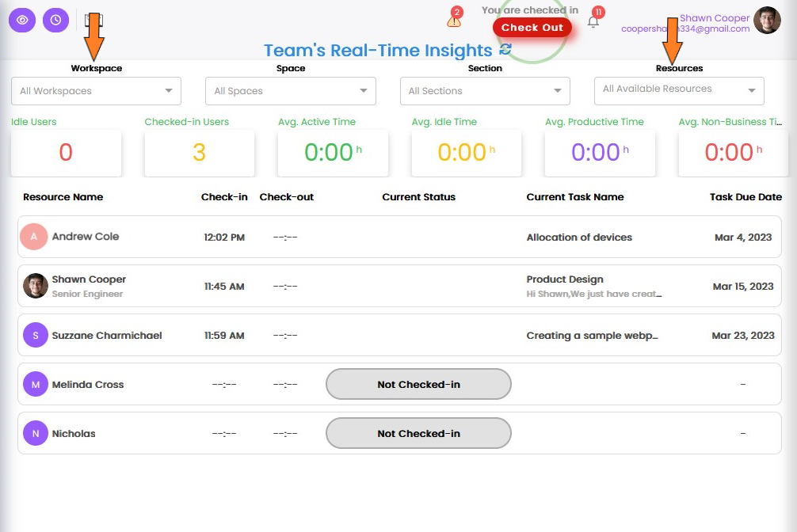Click Not Checked-in status for Melinda Cross
This screenshot has height=532, width=797.
point(418,384)
